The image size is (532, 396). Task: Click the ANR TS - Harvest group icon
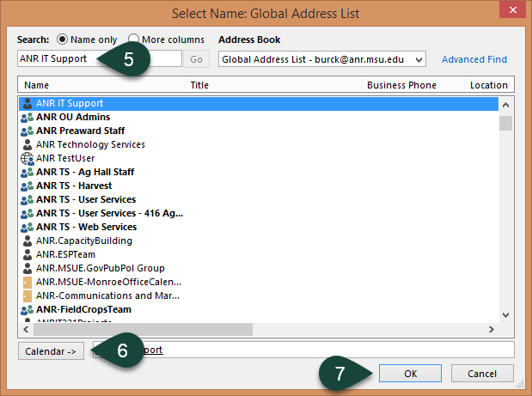pos(27,186)
